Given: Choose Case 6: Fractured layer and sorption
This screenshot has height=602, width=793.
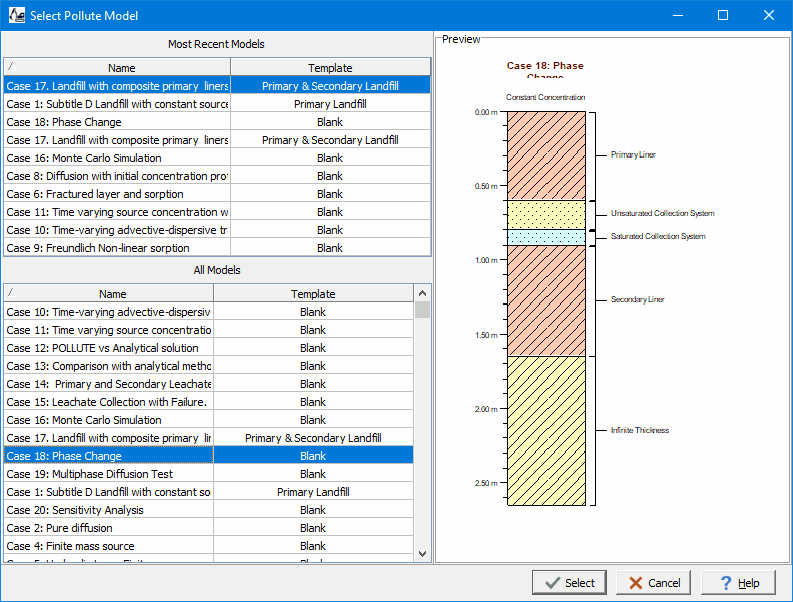Looking at the screenshot, I should pos(95,194).
